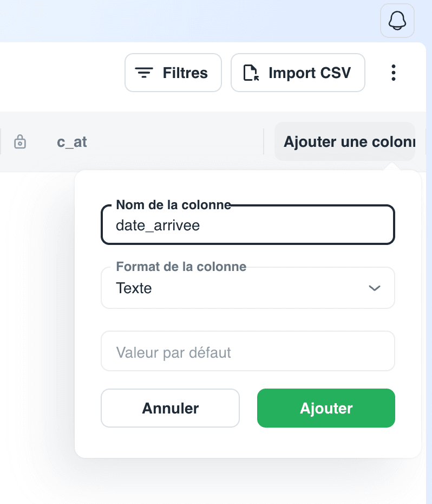Focus the Nom de la colonne field

point(247,225)
